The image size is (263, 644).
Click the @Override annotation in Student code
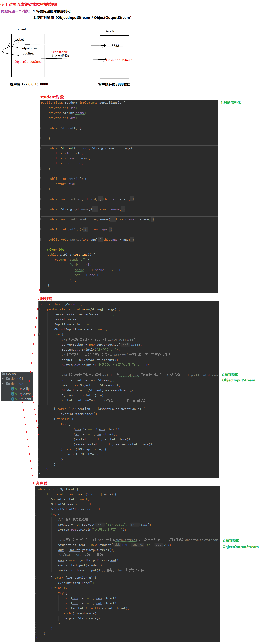coord(56,249)
